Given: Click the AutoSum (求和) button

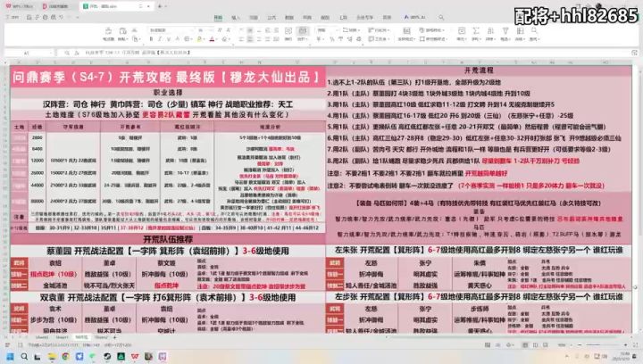Looking at the screenshot, I should coord(476,34).
